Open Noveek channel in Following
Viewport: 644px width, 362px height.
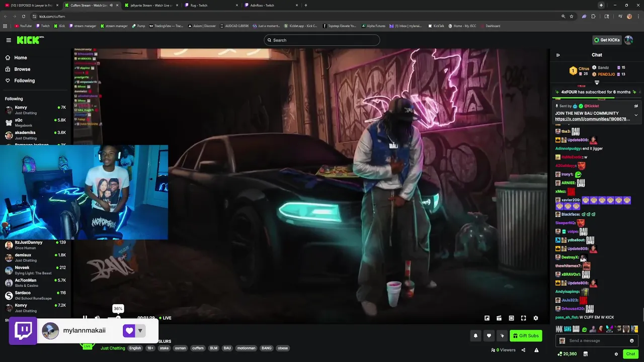pyautogui.click(x=35, y=270)
